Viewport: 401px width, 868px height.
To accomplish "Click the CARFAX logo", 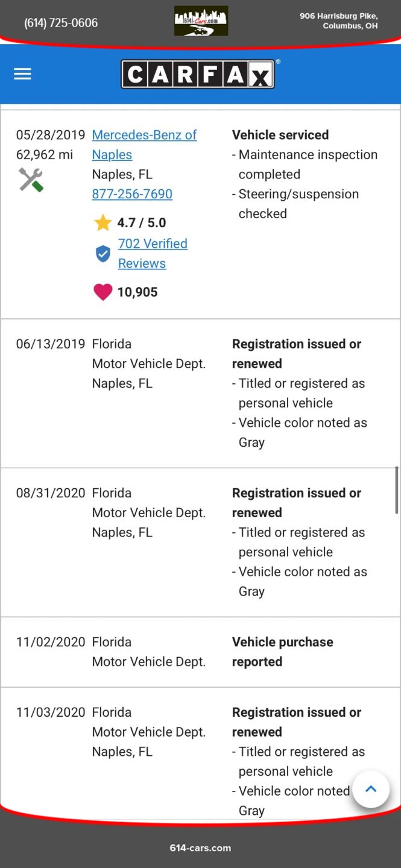I will click(x=198, y=74).
